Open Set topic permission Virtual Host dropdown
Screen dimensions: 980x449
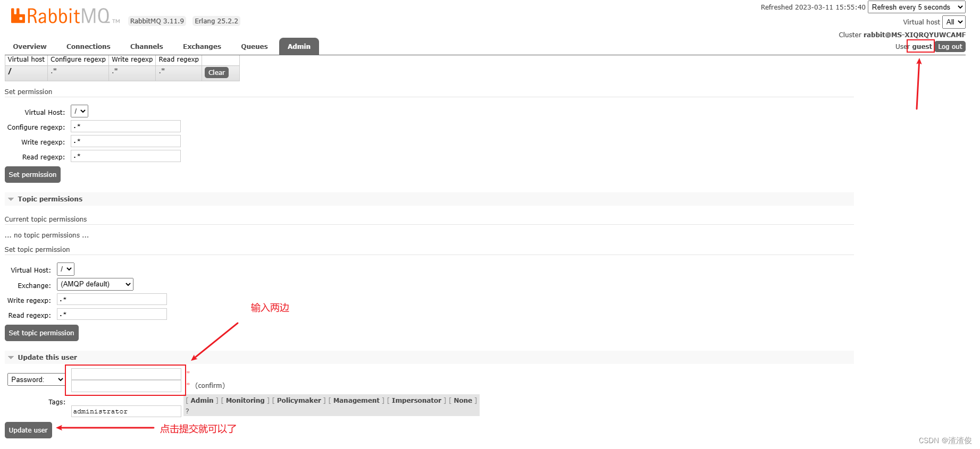coord(65,269)
